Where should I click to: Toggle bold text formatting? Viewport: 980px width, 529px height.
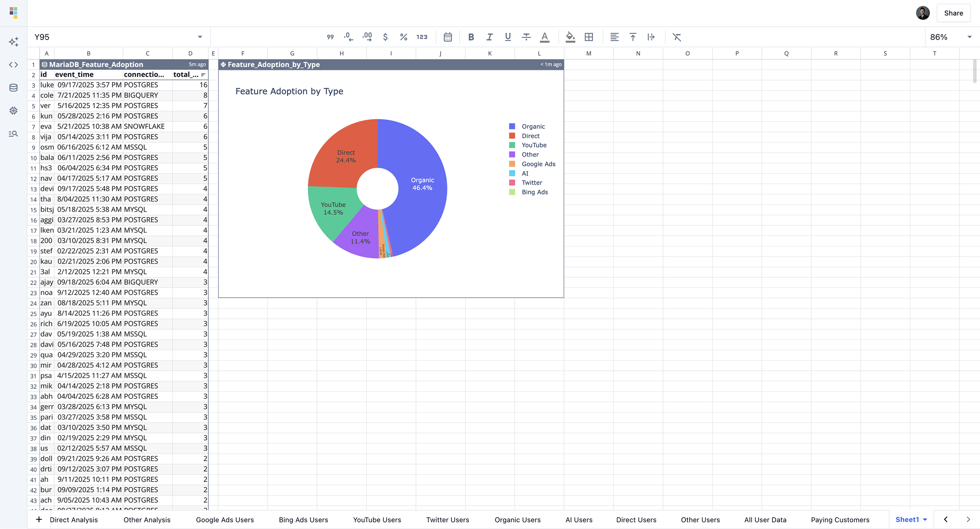471,37
